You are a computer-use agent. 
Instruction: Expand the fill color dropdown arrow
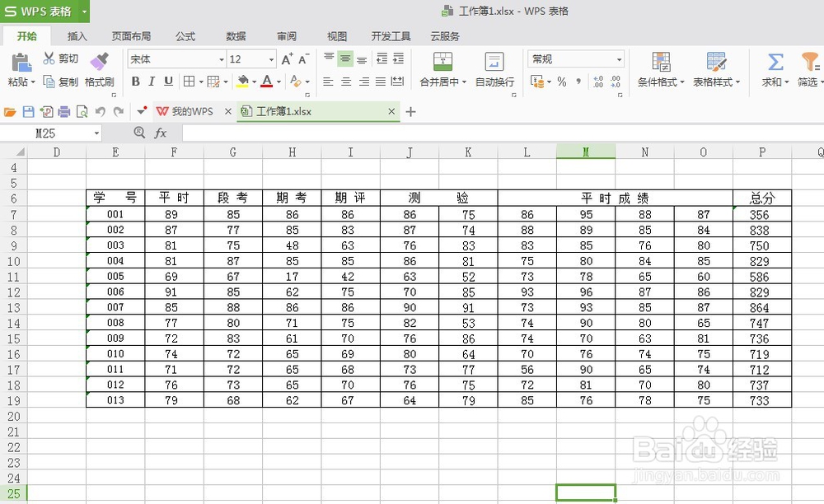click(254, 82)
